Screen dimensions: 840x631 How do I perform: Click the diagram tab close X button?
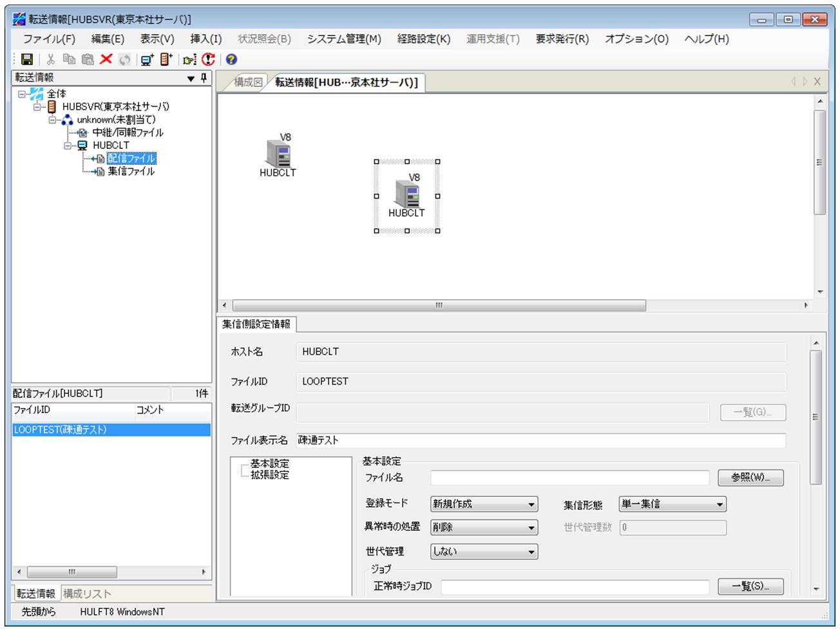(x=817, y=81)
